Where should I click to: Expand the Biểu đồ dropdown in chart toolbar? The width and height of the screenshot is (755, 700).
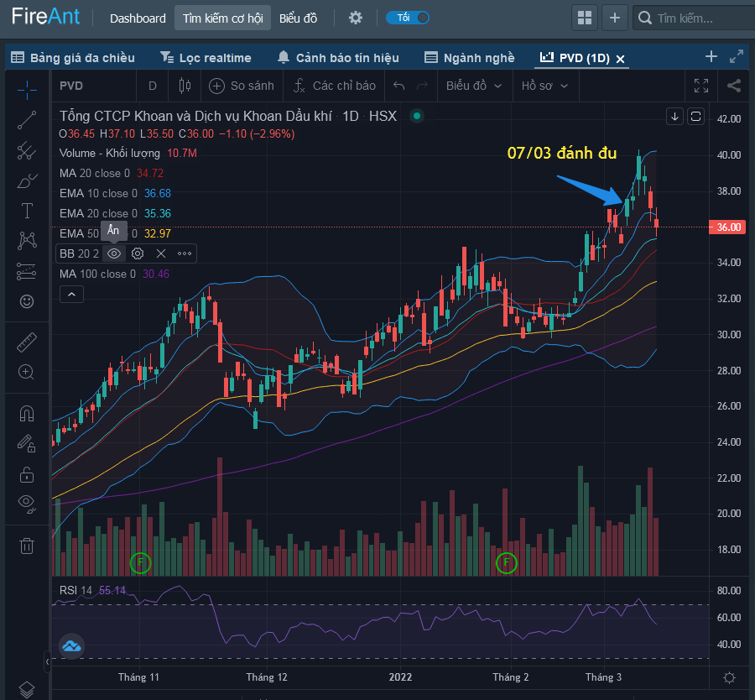[474, 86]
